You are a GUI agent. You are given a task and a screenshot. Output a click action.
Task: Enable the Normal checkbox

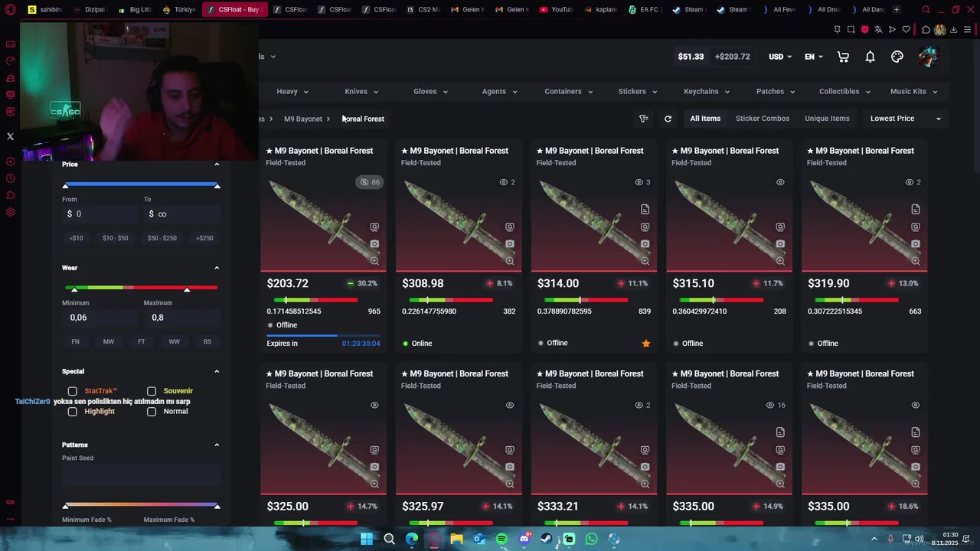coord(152,412)
